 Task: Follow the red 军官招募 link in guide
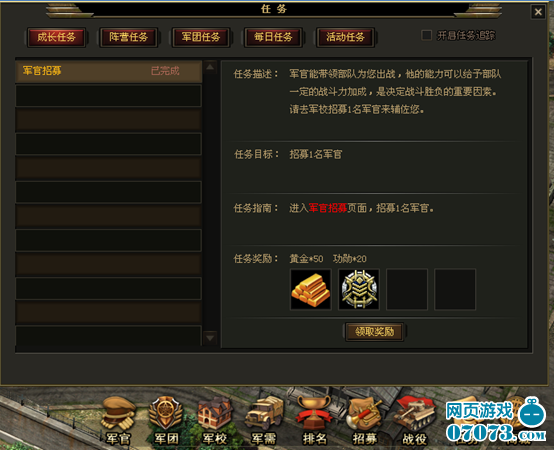click(328, 208)
